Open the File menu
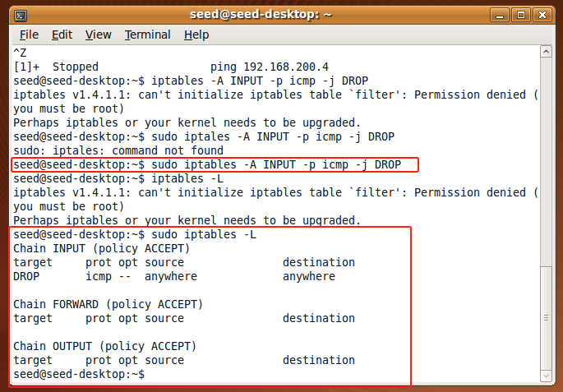Image resolution: width=563 pixels, height=392 pixels. click(x=29, y=35)
